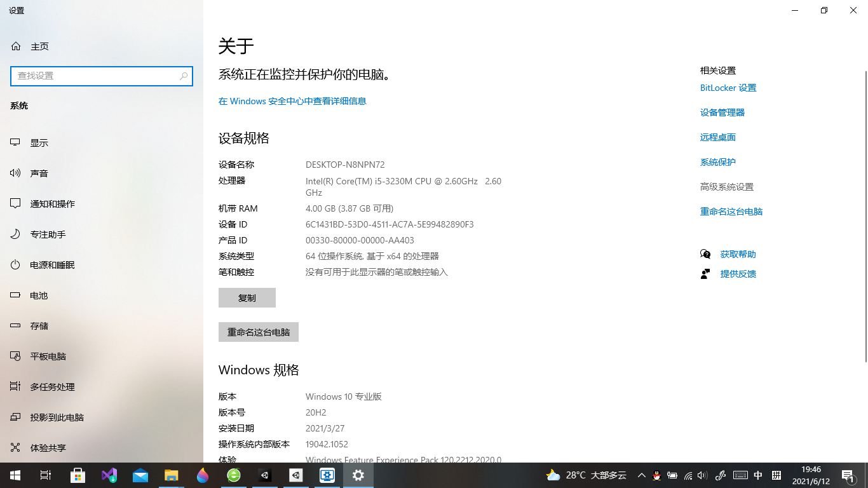
Task: Open BitLocker 设置 link
Action: 728,88
